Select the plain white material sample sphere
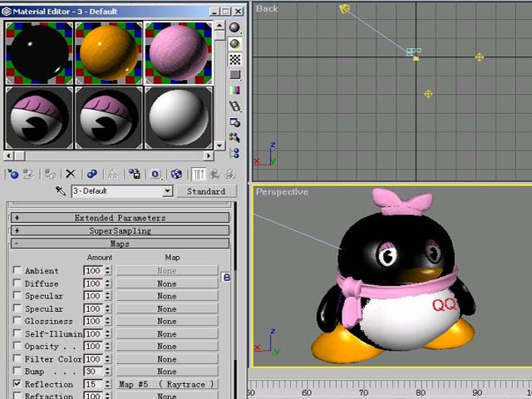The width and height of the screenshot is (532, 399). click(x=179, y=118)
